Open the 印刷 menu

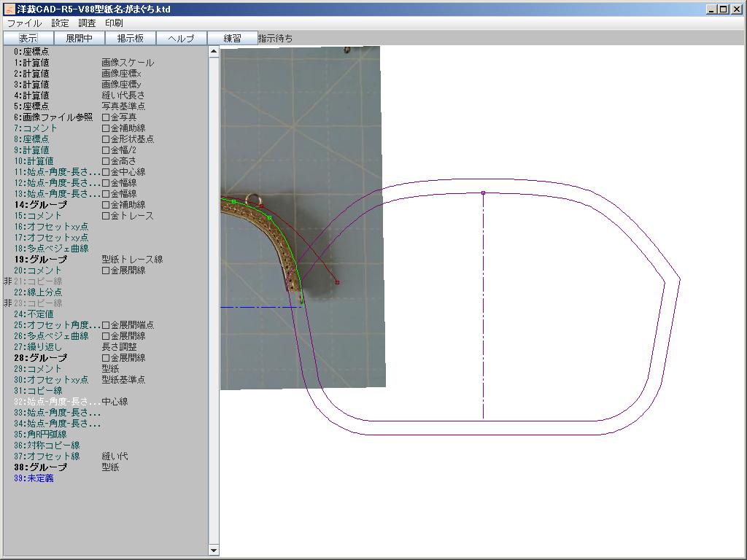[x=114, y=23]
